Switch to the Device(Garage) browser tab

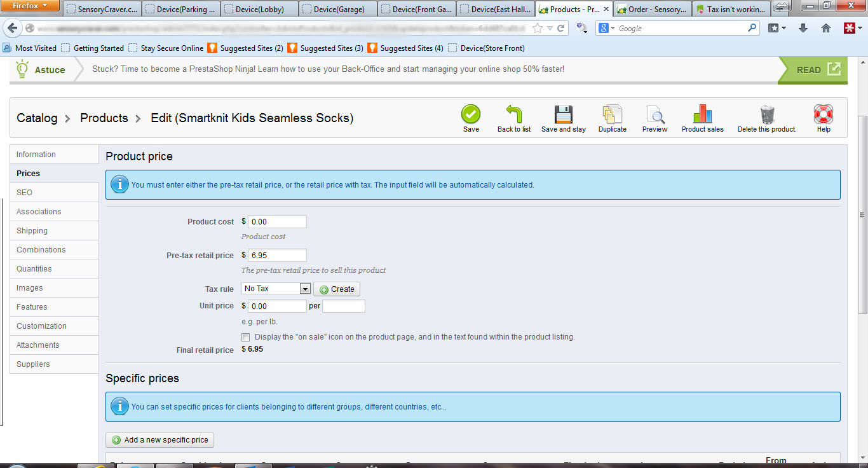[337, 10]
